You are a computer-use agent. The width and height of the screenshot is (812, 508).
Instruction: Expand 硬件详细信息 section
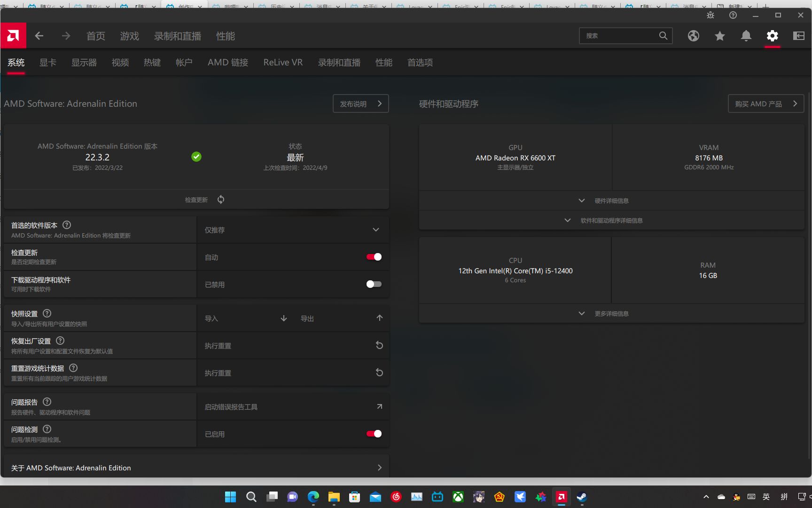click(611, 200)
